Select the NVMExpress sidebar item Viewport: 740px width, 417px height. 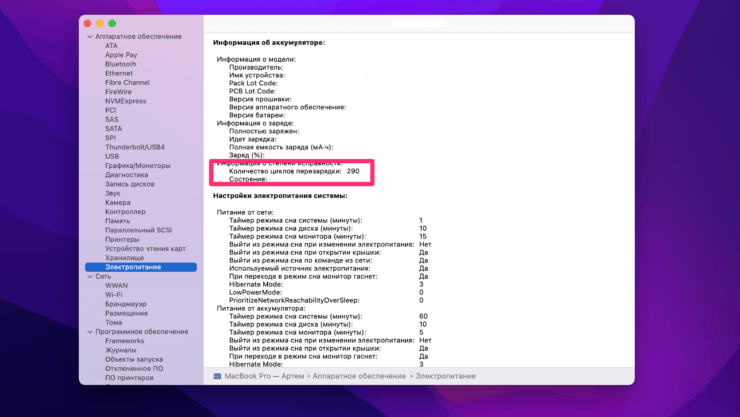[125, 101]
